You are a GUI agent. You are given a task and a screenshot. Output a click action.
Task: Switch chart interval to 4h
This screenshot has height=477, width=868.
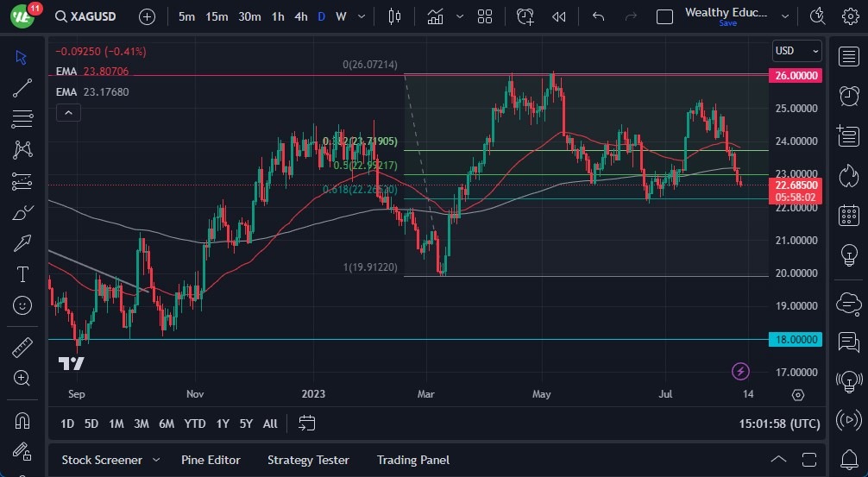(x=300, y=16)
